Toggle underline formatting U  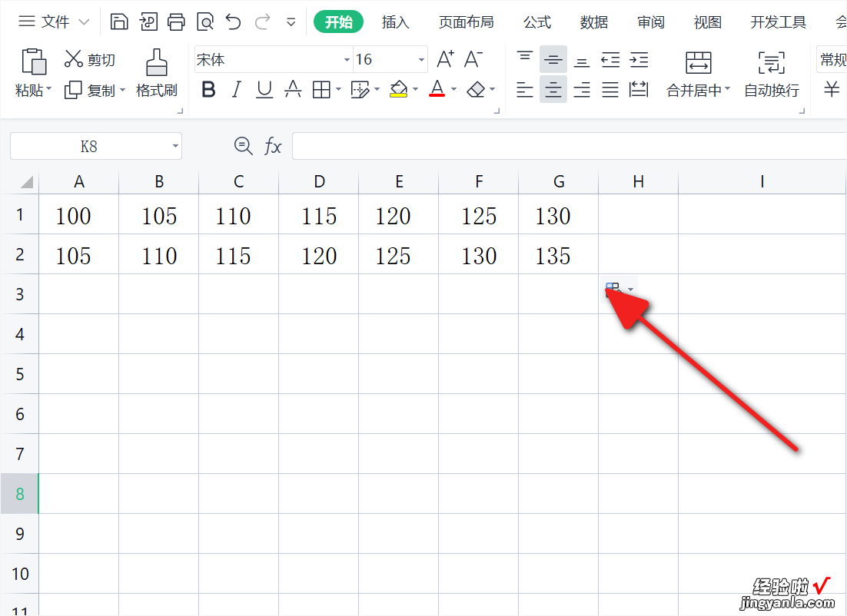pos(264,90)
